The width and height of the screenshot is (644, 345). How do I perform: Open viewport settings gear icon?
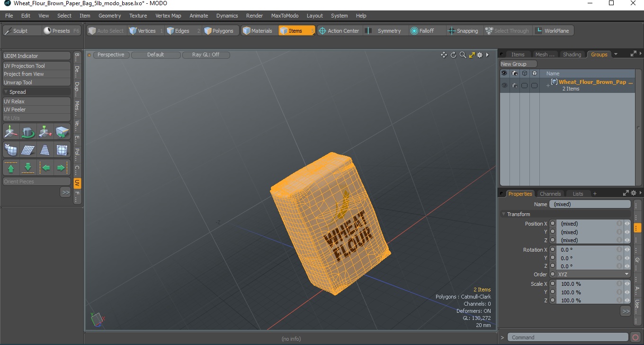click(x=480, y=55)
